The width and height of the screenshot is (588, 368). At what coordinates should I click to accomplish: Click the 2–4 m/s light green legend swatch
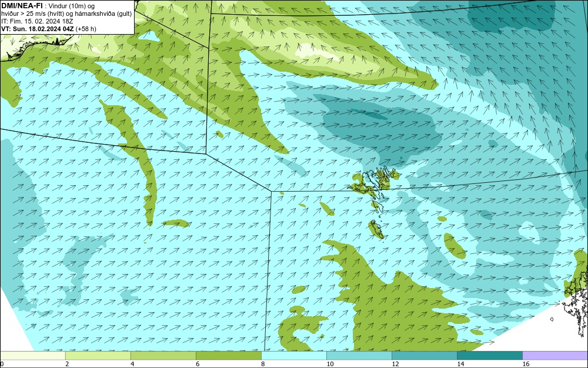[x=98, y=355]
